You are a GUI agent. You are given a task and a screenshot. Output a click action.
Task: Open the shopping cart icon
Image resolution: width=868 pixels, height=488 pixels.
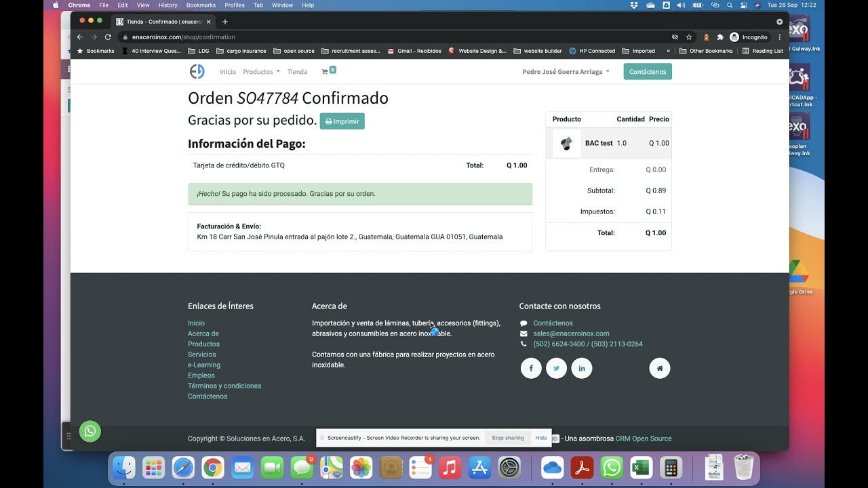tap(328, 71)
